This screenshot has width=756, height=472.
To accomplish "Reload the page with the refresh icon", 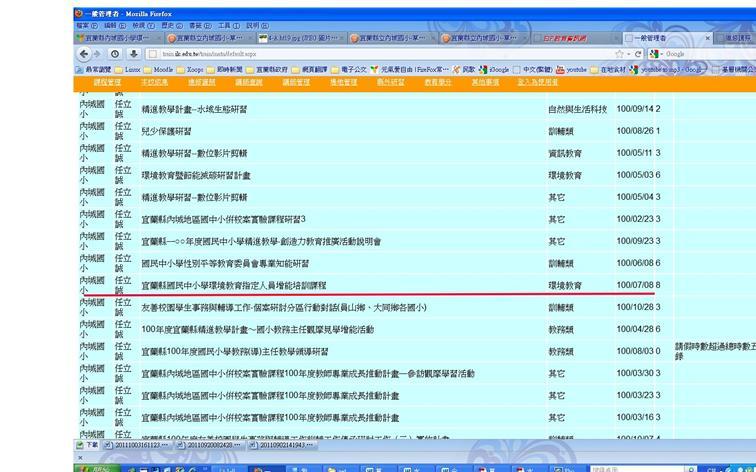I will coord(637,54).
